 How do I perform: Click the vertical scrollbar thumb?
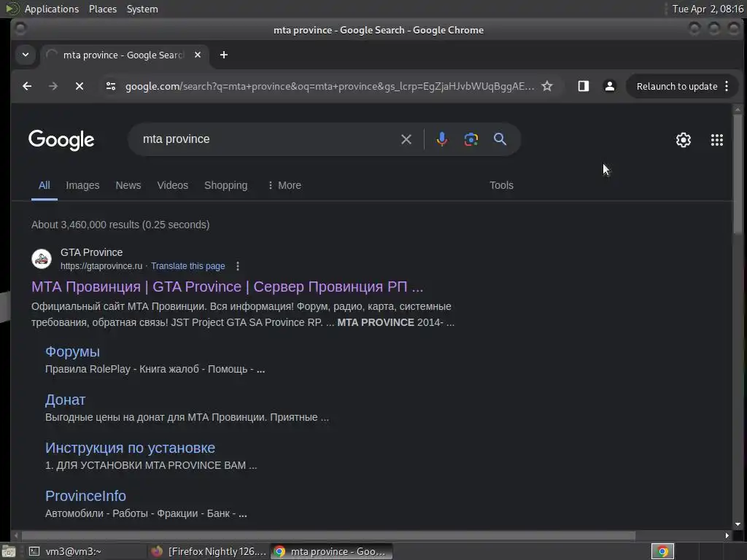[x=738, y=174]
